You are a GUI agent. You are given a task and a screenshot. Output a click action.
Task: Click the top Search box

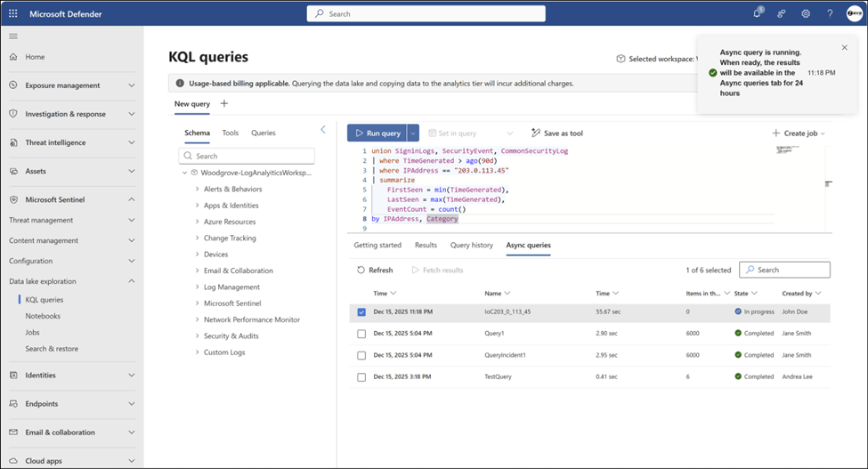(426, 14)
